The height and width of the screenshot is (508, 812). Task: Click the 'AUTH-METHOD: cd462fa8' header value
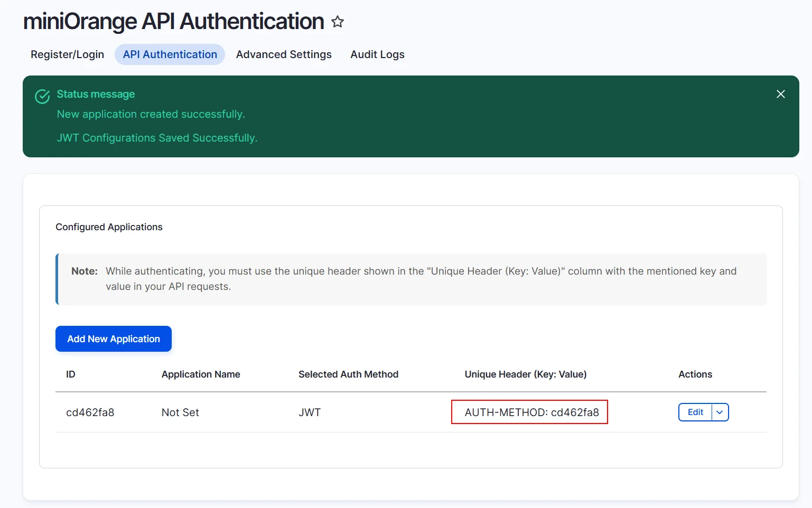click(532, 412)
